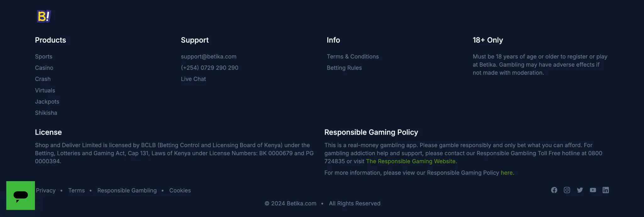Open Betika's Instagram icon
Viewport: 644px width, 217px height.
click(567, 190)
